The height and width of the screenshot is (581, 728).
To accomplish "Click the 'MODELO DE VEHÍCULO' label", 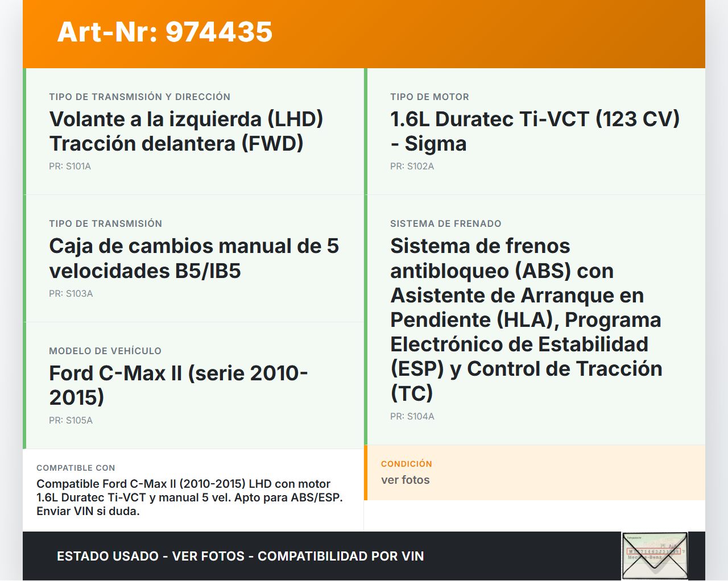I will [x=105, y=351].
